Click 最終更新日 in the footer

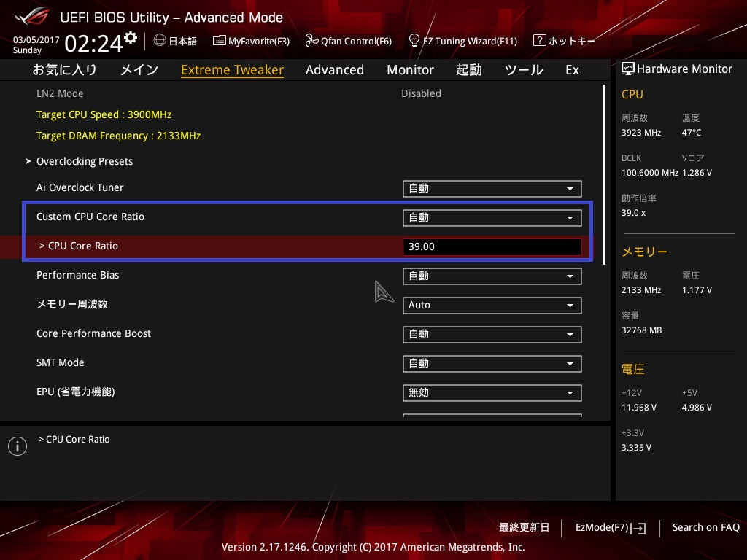coord(524,528)
